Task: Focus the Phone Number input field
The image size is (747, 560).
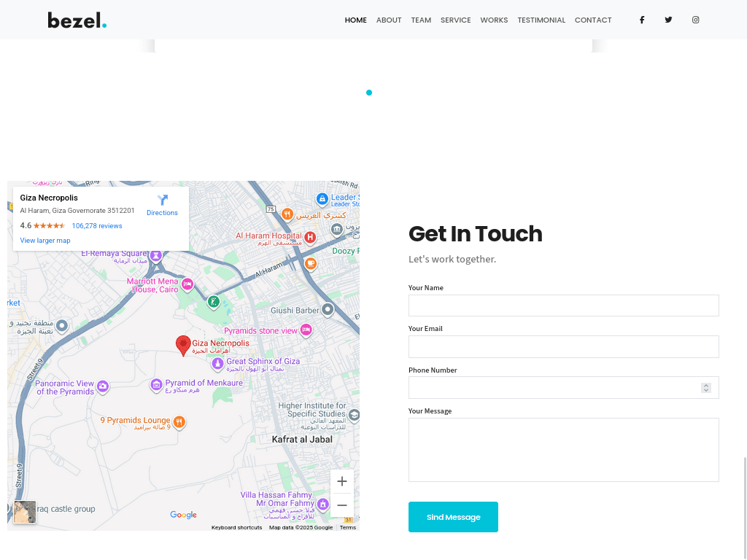Action: [564, 388]
